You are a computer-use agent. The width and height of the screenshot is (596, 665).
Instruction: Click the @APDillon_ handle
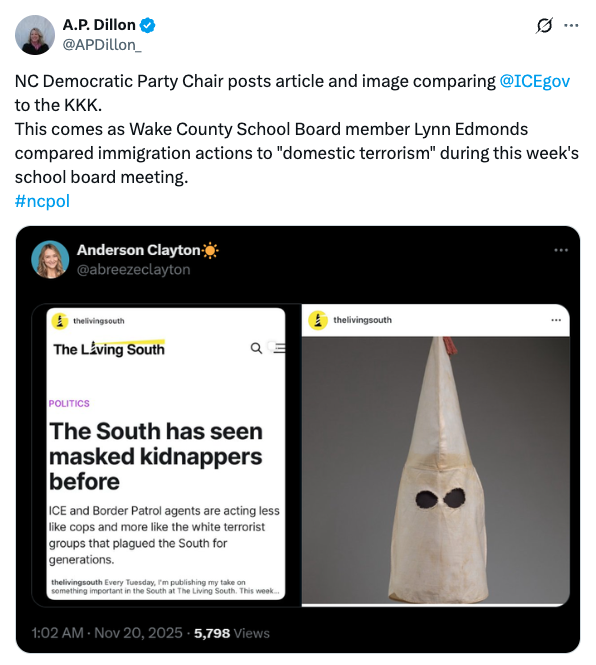[102, 45]
